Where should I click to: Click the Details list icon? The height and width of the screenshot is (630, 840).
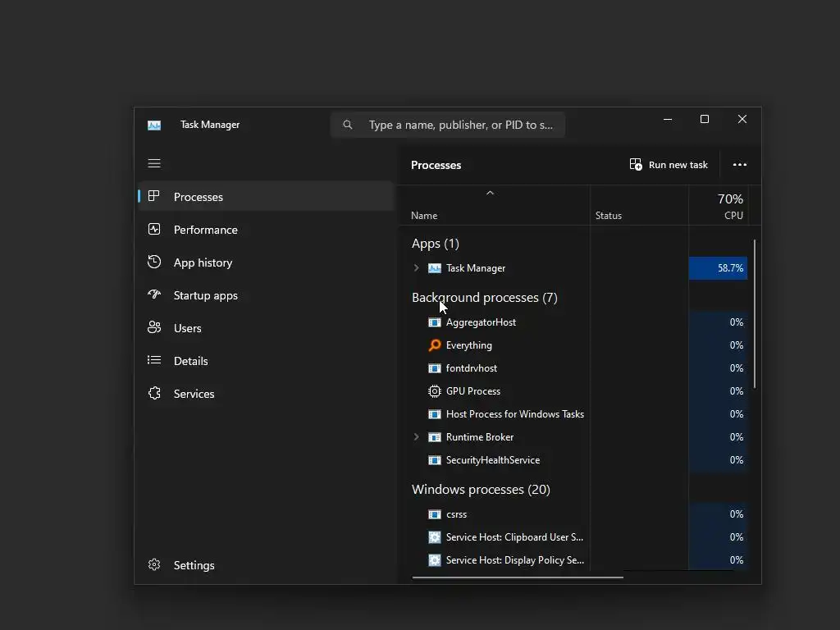[154, 360]
